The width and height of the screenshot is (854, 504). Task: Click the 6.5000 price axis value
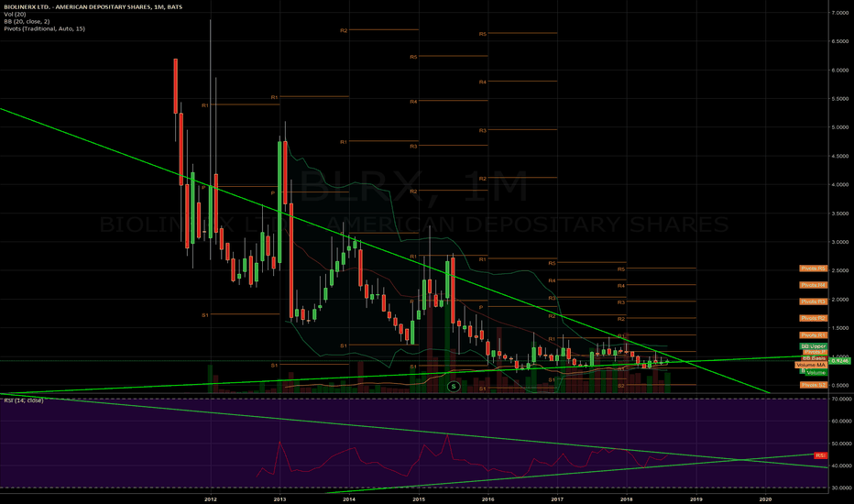pyautogui.click(x=840, y=41)
